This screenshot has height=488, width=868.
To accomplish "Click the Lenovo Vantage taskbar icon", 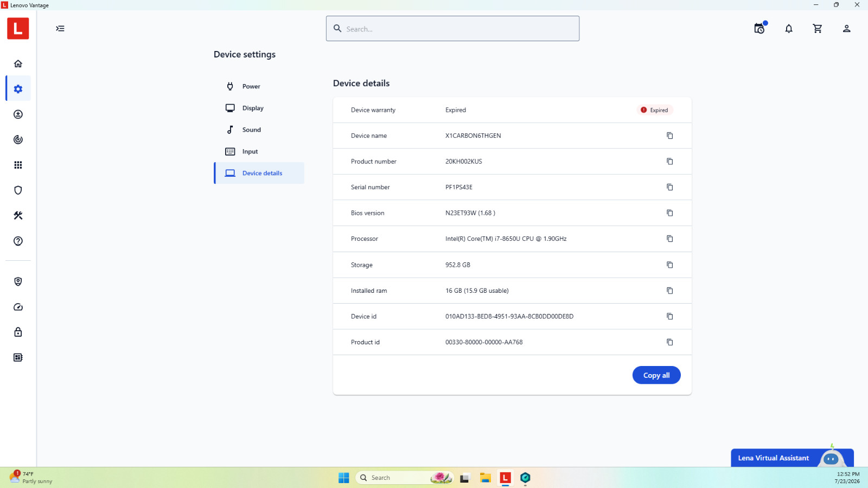I will [505, 478].
